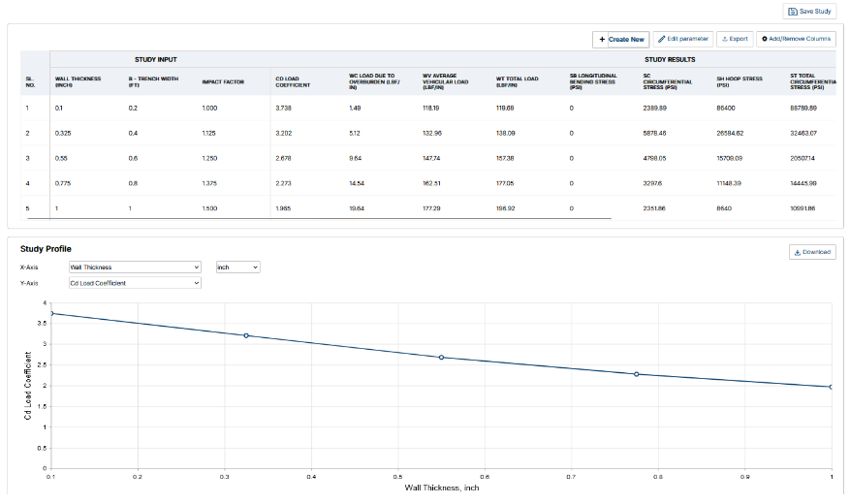
Task: Click the cell with value 3.738
Action: pyautogui.click(x=284, y=109)
